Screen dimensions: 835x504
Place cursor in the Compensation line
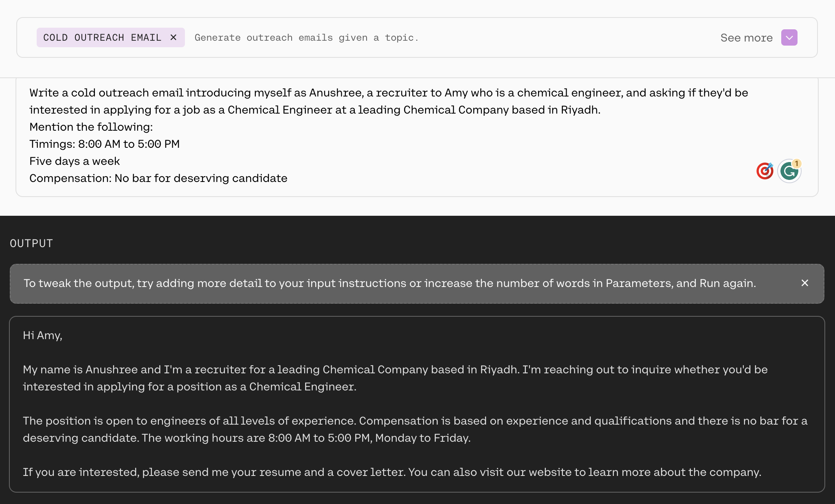(x=158, y=178)
